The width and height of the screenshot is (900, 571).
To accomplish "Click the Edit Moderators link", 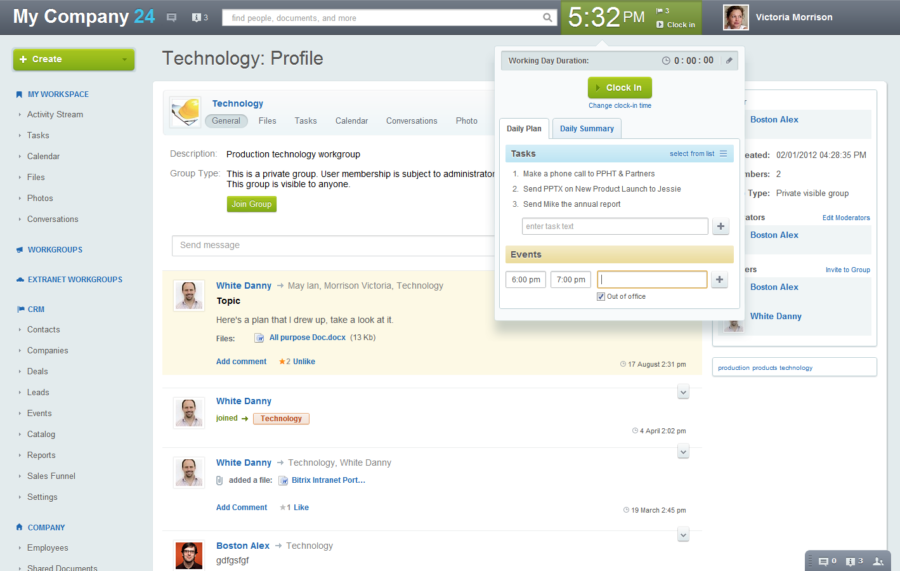I will pyautogui.click(x=845, y=218).
